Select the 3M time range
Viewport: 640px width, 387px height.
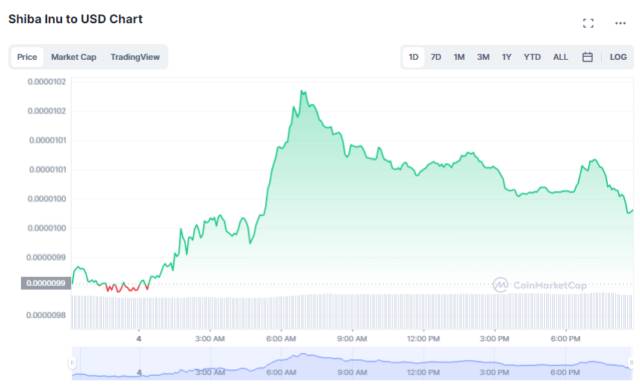point(483,57)
